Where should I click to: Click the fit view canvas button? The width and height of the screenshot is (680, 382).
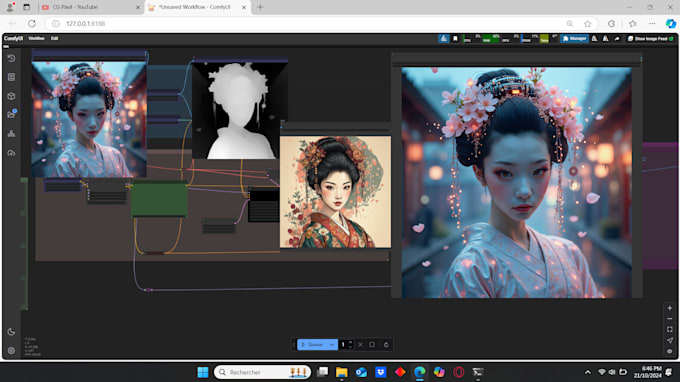[670, 330]
